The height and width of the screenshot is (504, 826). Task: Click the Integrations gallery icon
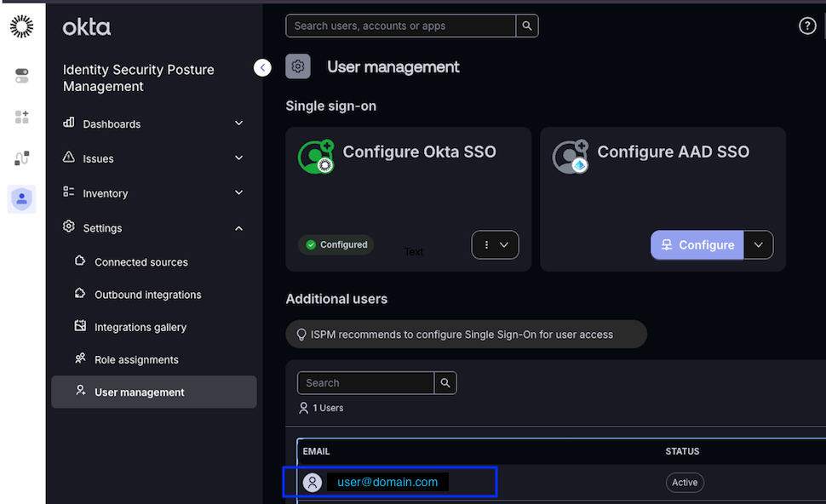80,326
